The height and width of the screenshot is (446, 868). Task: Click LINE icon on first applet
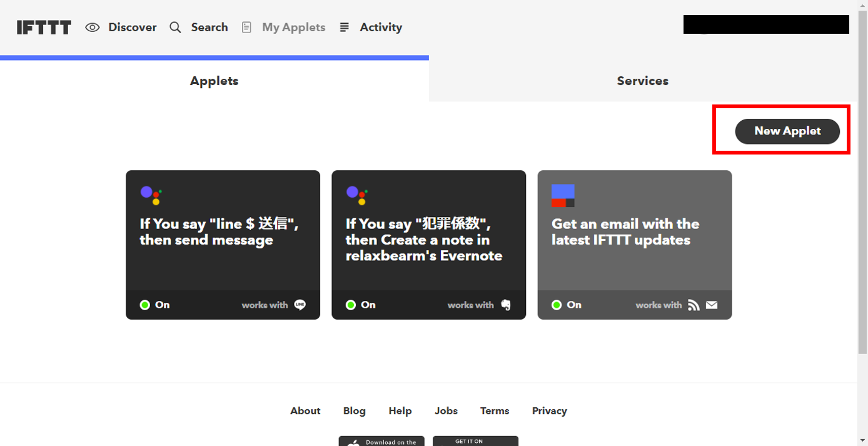[x=300, y=305]
